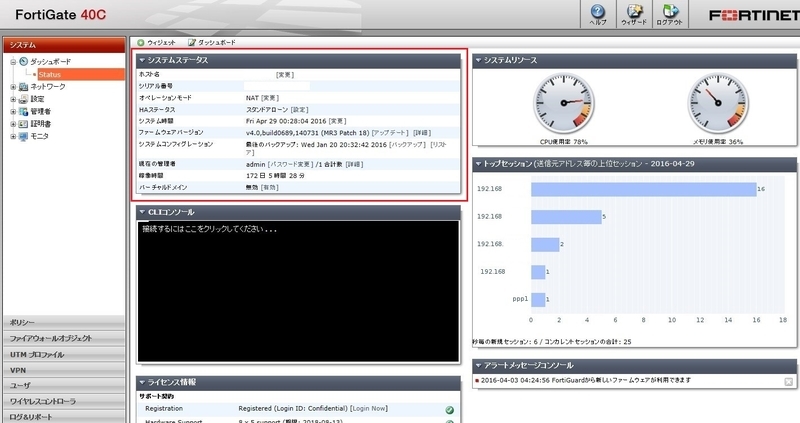The height and width of the screenshot is (423, 800).
Task: Click [パスワード変更] link for admin
Action: point(290,164)
